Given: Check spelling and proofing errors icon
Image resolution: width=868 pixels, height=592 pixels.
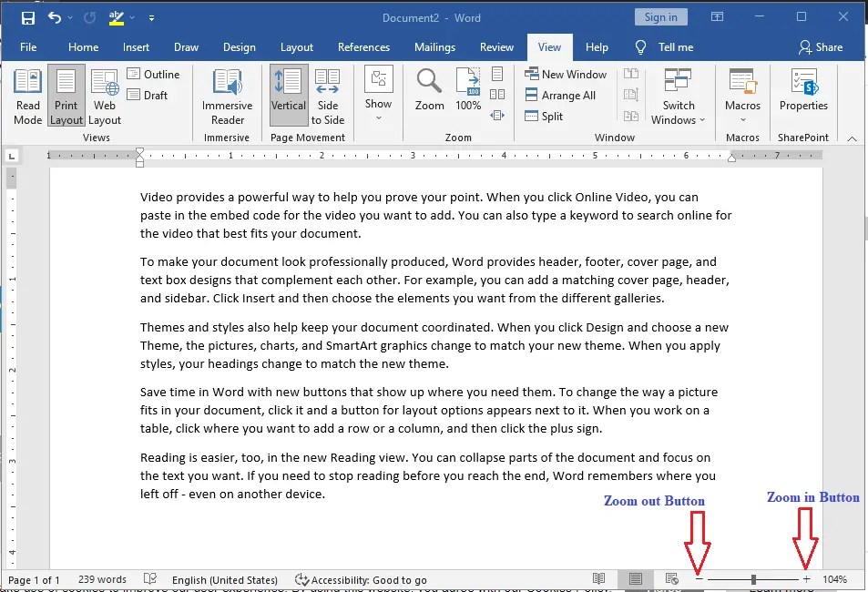Looking at the screenshot, I should point(150,579).
